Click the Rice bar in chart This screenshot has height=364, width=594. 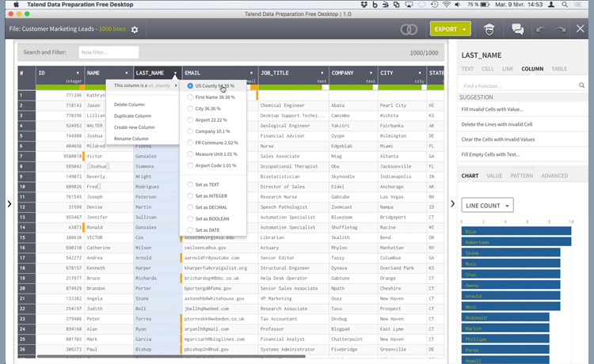pyautogui.click(x=516, y=232)
